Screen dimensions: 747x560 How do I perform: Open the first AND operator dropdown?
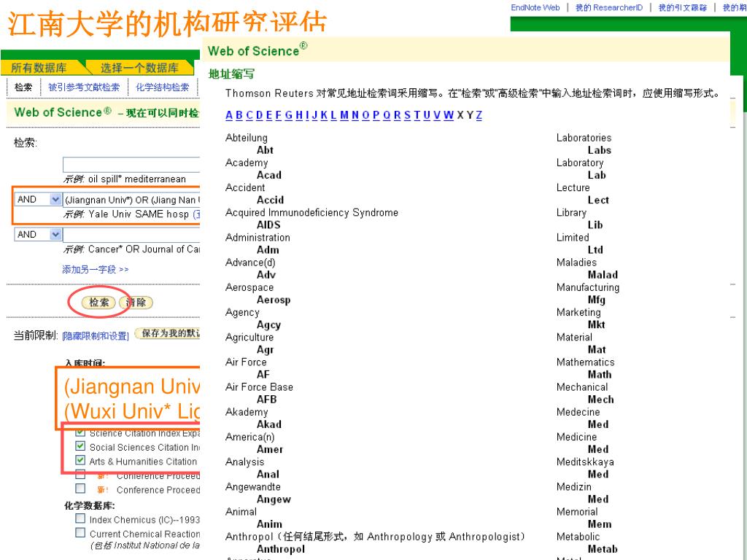(x=38, y=199)
